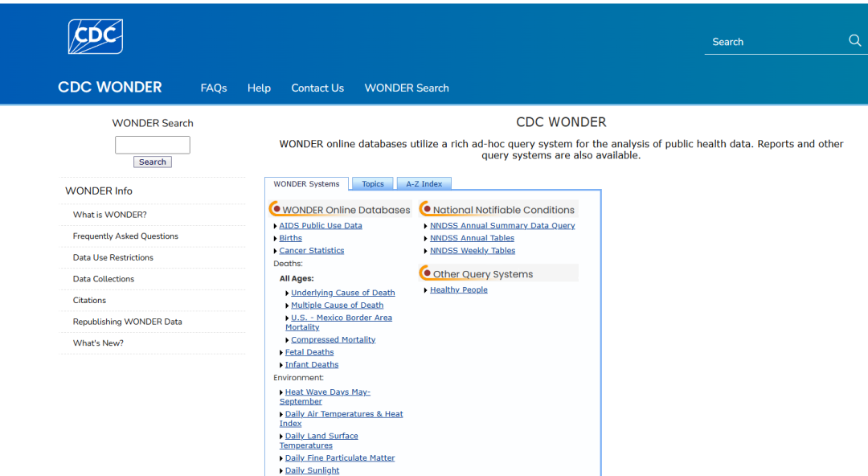This screenshot has width=868, height=476.
Task: Click the CDC logo
Action: click(95, 36)
